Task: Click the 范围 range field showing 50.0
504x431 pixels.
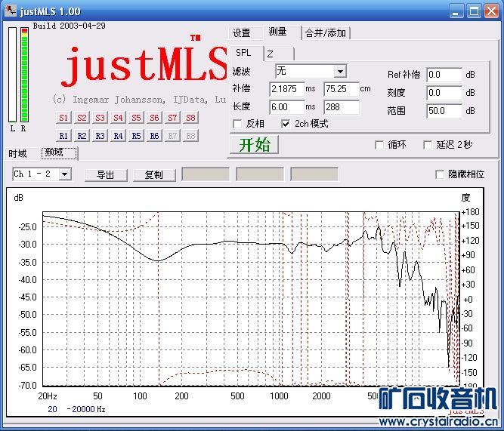Action: point(444,111)
